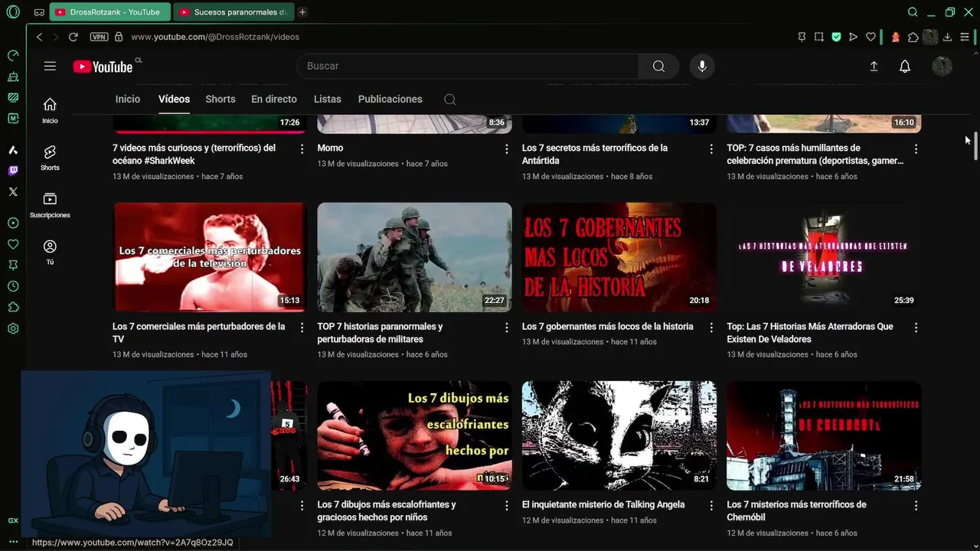
Task: Open options for historias paranormales de militares
Action: (x=507, y=328)
